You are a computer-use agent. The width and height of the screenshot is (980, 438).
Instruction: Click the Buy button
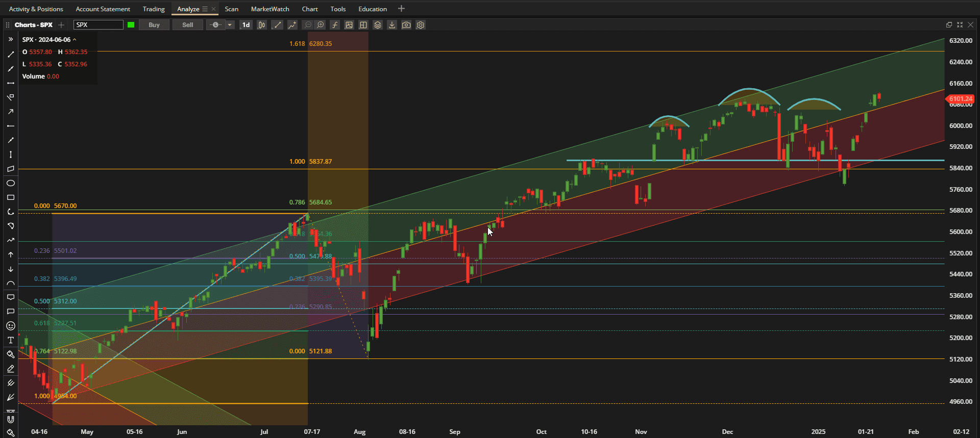tap(154, 24)
